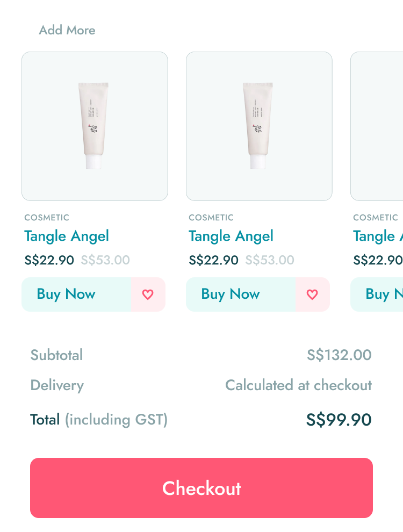The height and width of the screenshot is (532, 403).
Task: Open the first product tube image
Action: pyautogui.click(x=95, y=126)
